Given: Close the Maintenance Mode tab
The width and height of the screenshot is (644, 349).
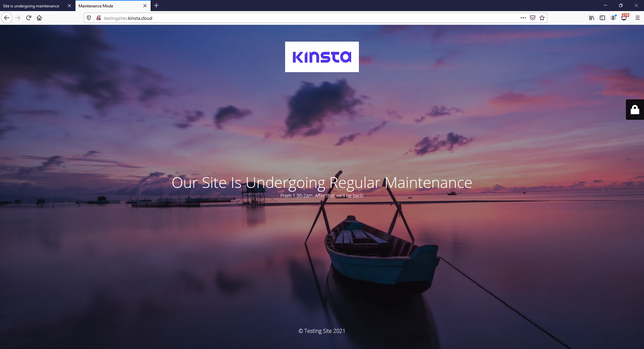Looking at the screenshot, I should point(145,6).
